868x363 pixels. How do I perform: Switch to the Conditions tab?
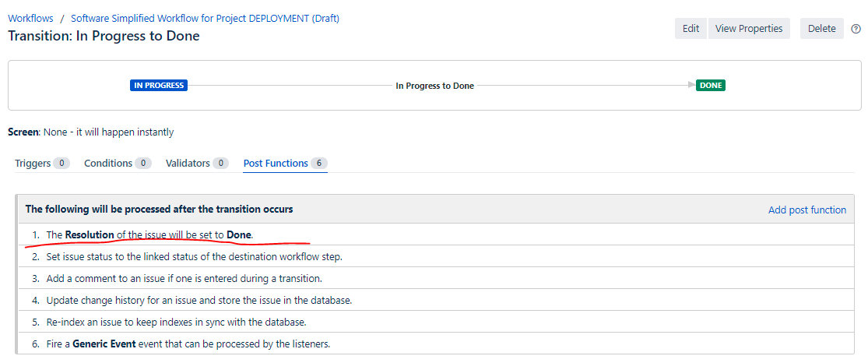click(x=118, y=164)
